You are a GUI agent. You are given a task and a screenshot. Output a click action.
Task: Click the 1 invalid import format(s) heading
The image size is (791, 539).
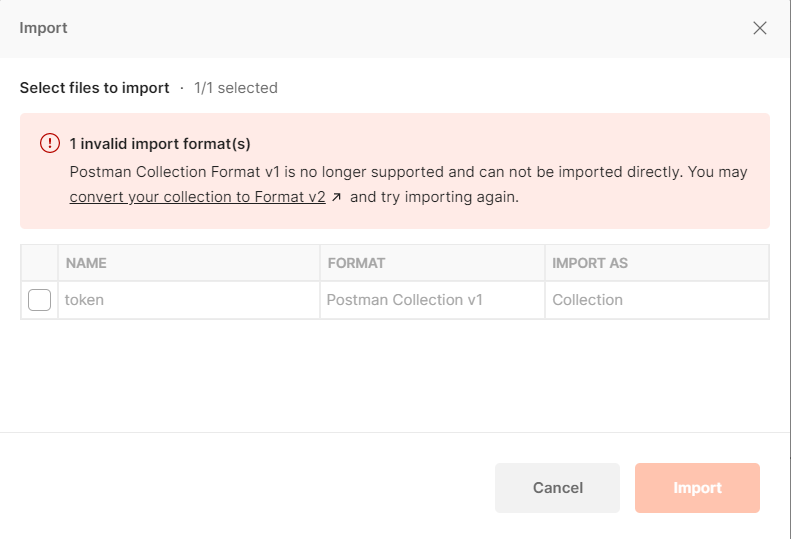[160, 143]
